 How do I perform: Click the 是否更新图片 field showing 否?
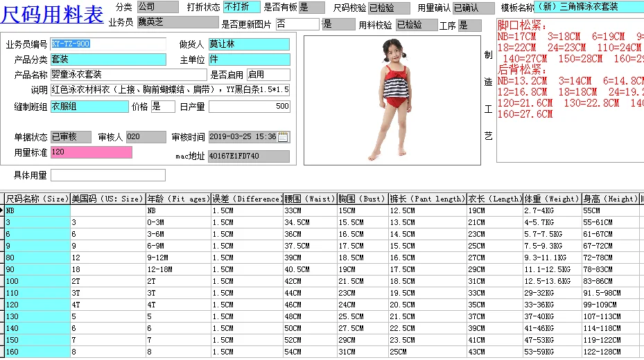297,24
